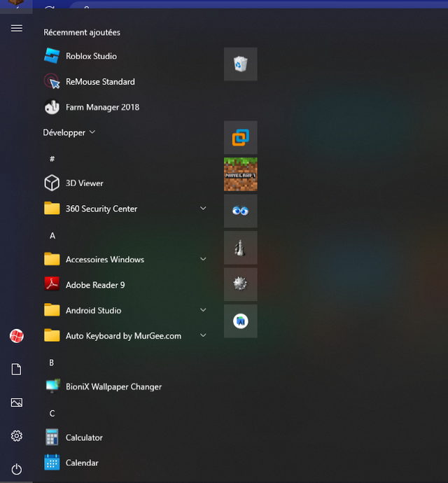Expand Android Studio chevron
The height and width of the screenshot is (483, 448).
coord(203,310)
